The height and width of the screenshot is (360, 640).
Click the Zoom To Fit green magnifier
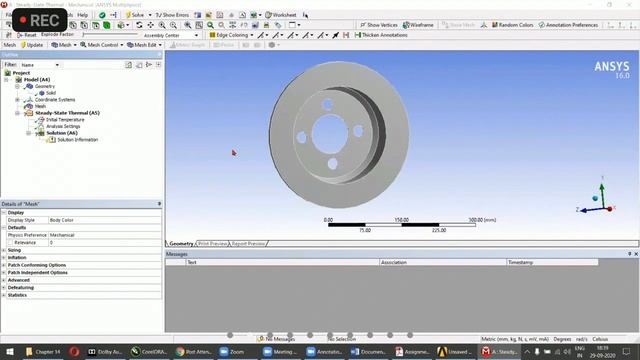[x=210, y=25]
